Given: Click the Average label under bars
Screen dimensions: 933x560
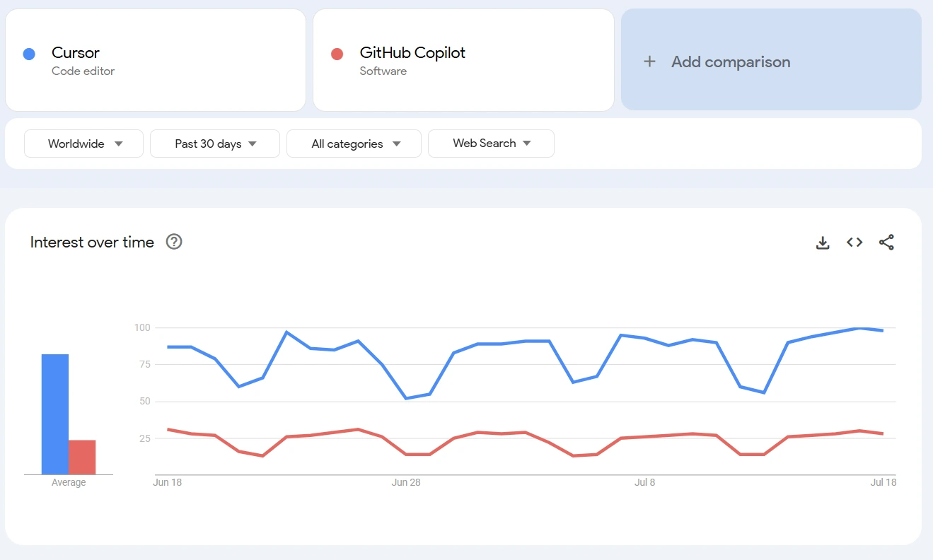Looking at the screenshot, I should point(69,482).
